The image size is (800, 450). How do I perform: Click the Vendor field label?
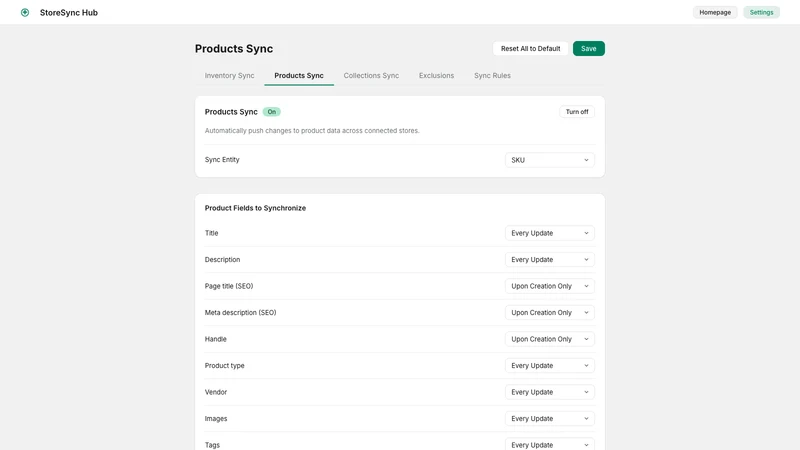216,392
